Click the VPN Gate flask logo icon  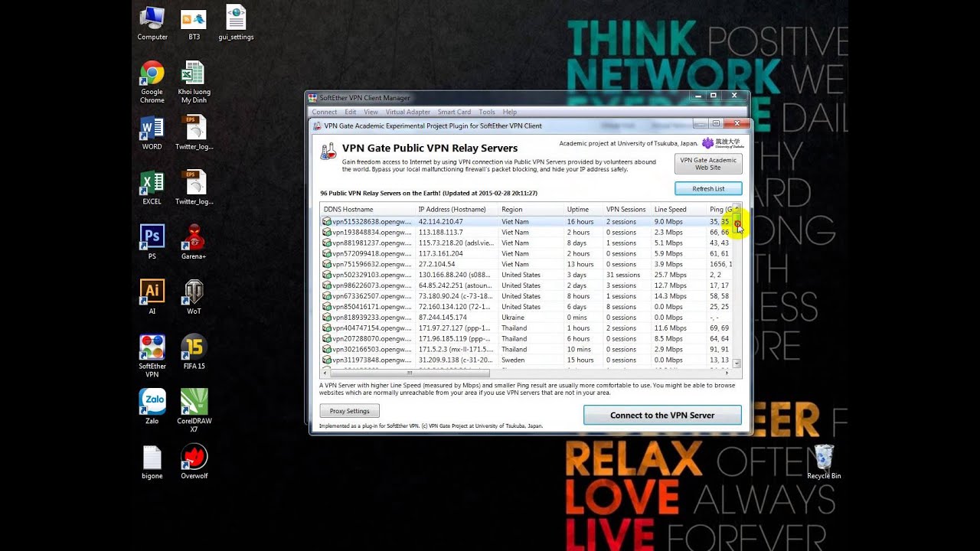click(328, 151)
